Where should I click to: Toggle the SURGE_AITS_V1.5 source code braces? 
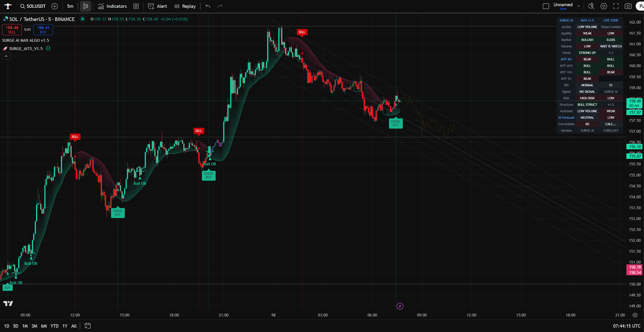point(48,48)
